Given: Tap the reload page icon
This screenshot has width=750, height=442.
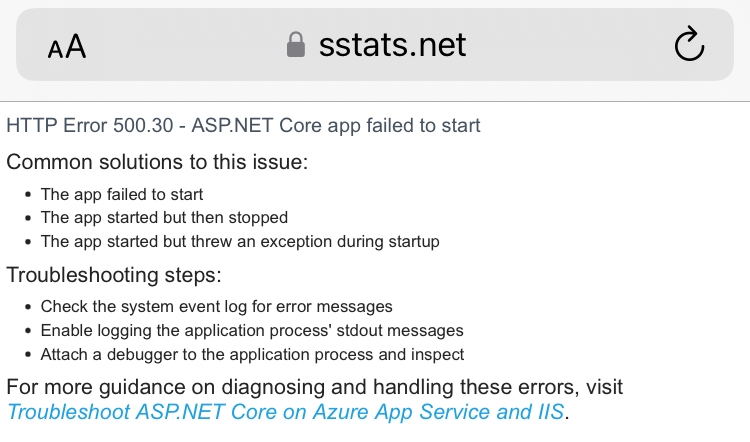Looking at the screenshot, I should click(690, 44).
